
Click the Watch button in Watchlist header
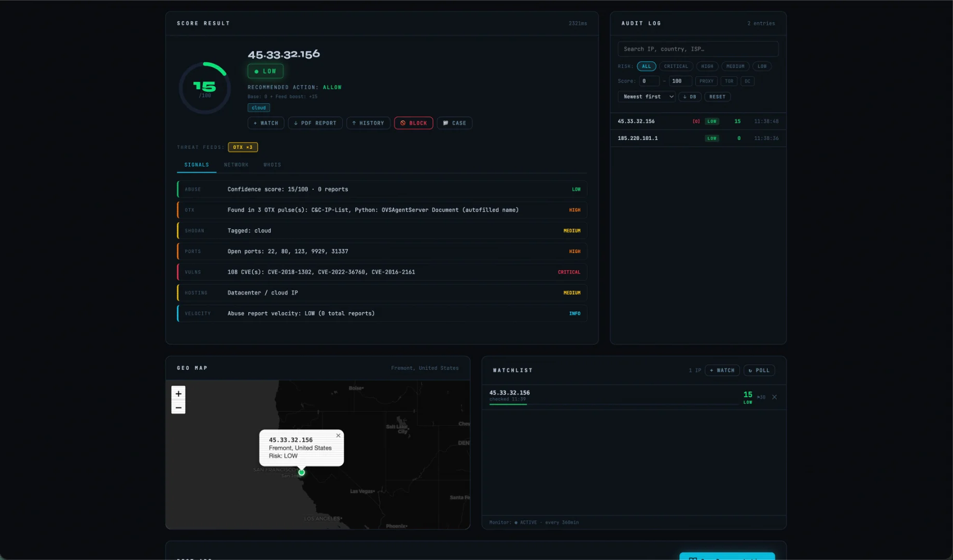point(722,370)
